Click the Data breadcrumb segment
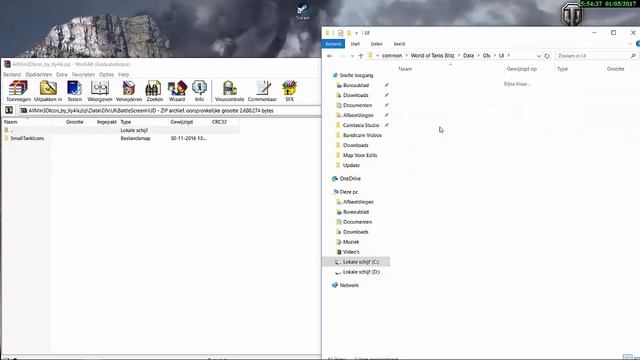640x360 pixels. (x=469, y=56)
